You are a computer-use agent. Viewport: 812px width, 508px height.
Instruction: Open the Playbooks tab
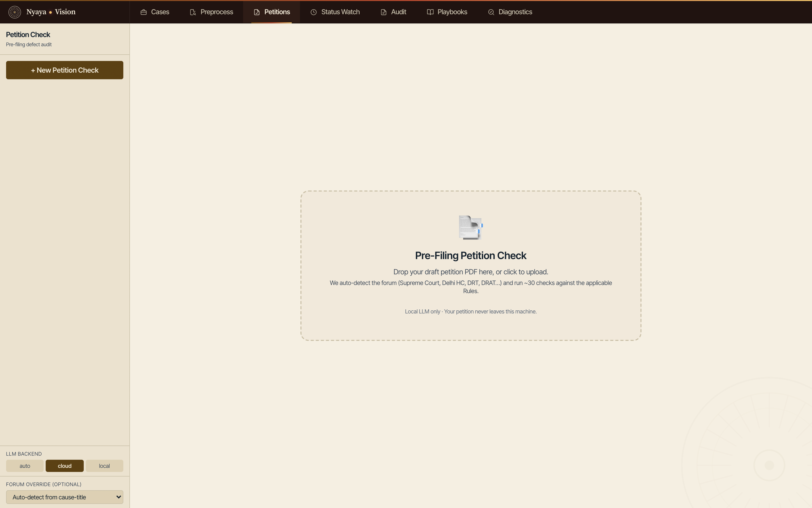(447, 12)
